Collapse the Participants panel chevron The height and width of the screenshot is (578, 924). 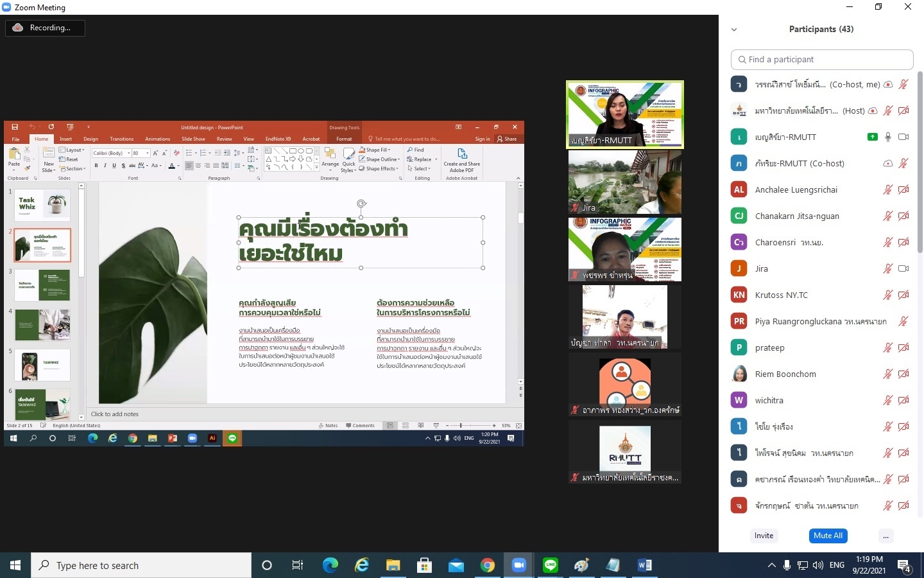734,30
